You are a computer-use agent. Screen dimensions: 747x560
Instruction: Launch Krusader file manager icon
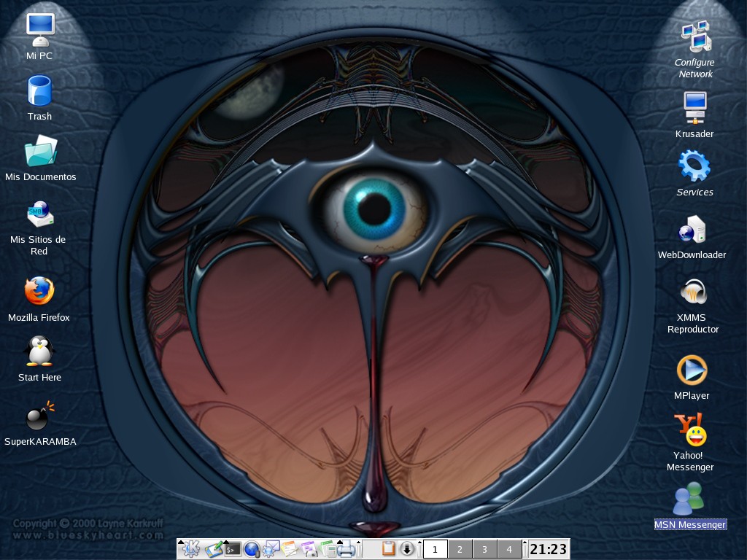(695, 108)
